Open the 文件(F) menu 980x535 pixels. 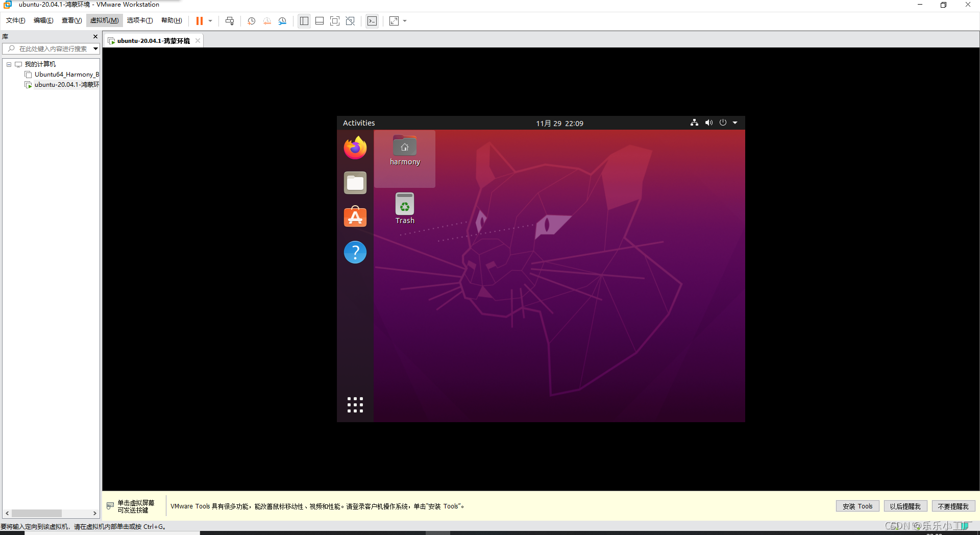[16, 20]
